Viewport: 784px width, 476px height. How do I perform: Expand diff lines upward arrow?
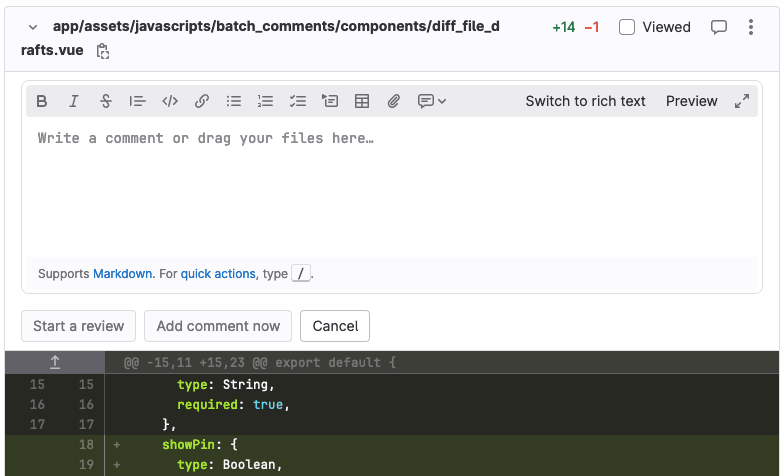(55, 362)
